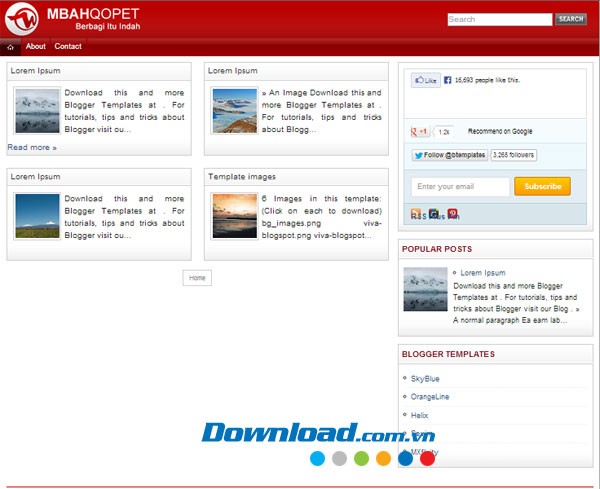Open the Contact page
The height and width of the screenshot is (489, 600).
[68, 47]
